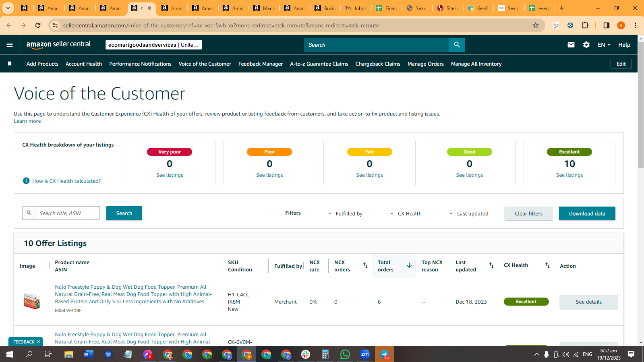Screen dimensions: 644x362
Task: Open the hamburger navigation menu
Action: [x=10, y=45]
